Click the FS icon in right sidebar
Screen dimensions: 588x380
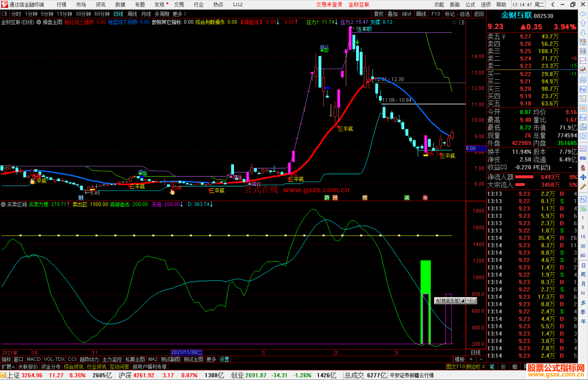583,199
